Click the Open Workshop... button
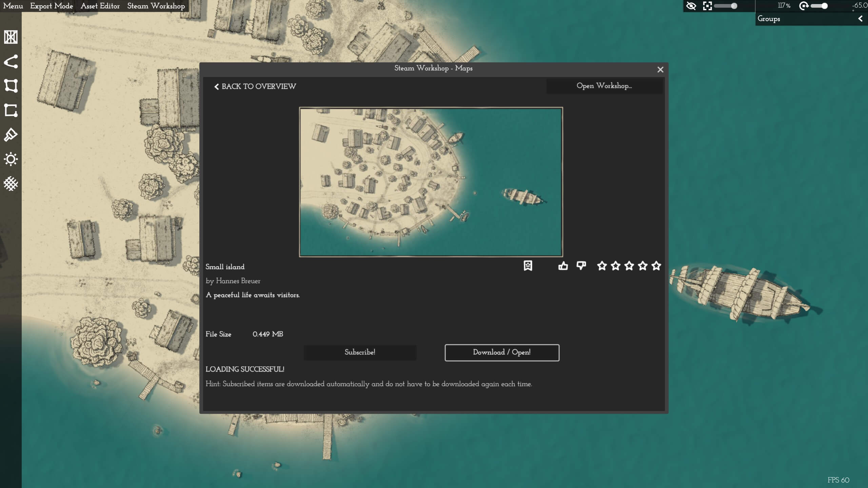The height and width of the screenshot is (488, 868). click(x=604, y=86)
